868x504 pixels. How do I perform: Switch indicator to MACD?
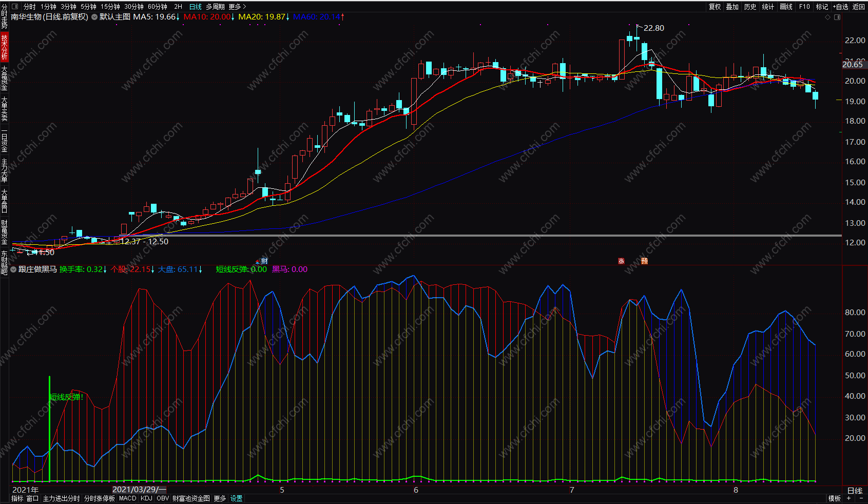click(128, 498)
